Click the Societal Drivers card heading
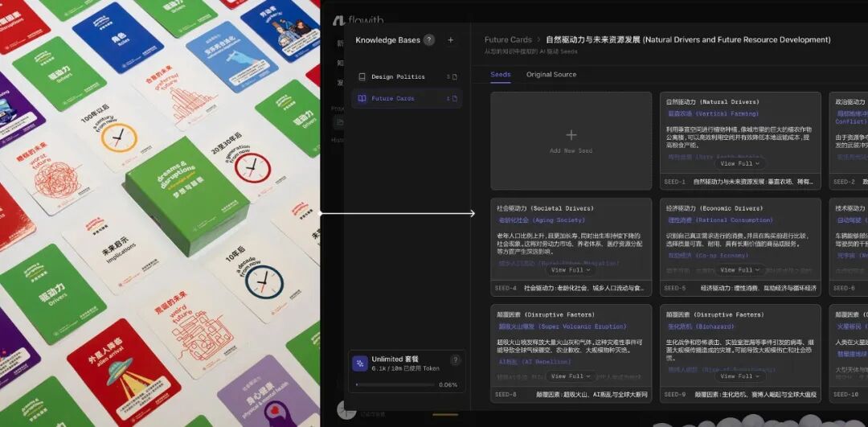 point(545,208)
